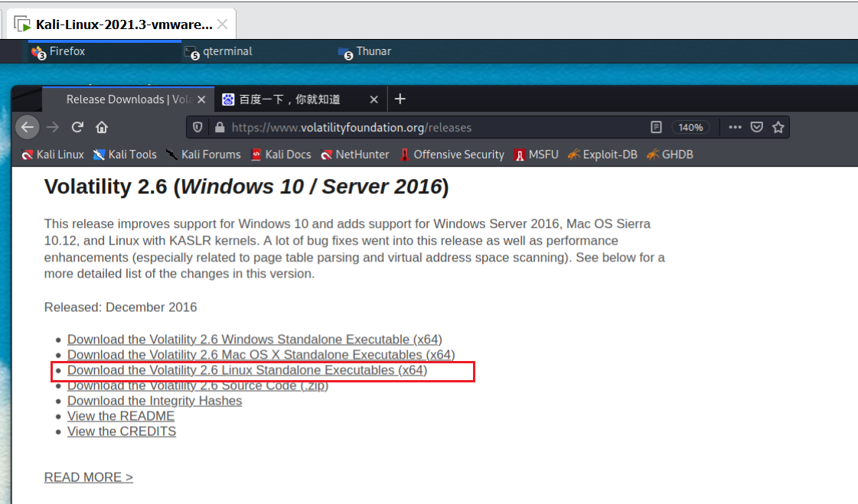
Task: View site security padlock info
Action: pos(220,128)
